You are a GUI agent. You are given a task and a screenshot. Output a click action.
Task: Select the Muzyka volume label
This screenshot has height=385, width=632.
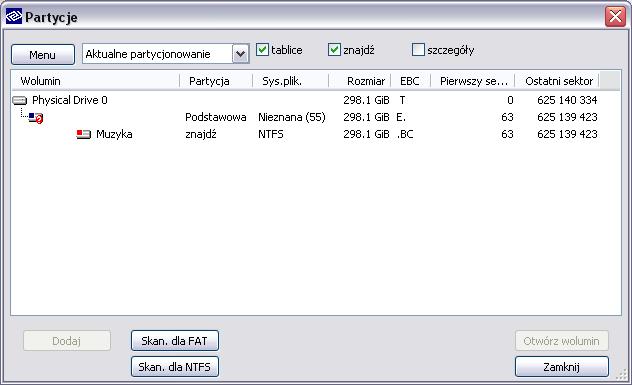point(114,134)
